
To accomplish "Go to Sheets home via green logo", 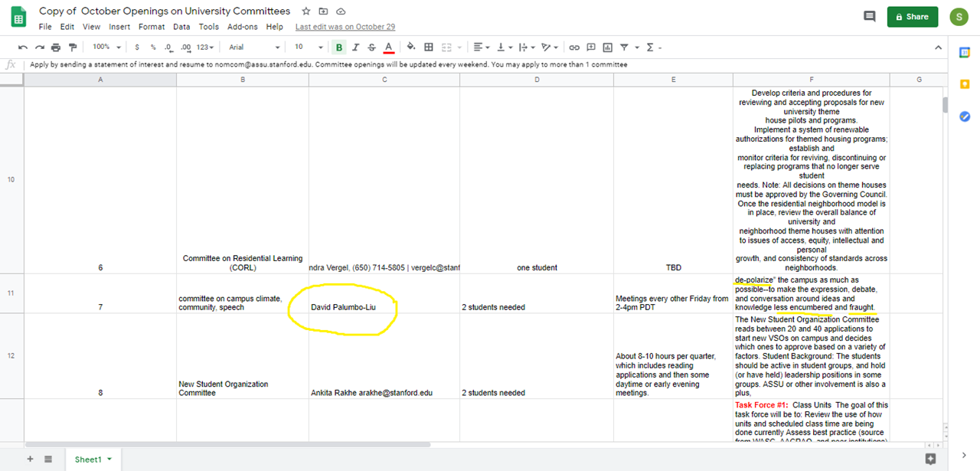I will coord(19,17).
